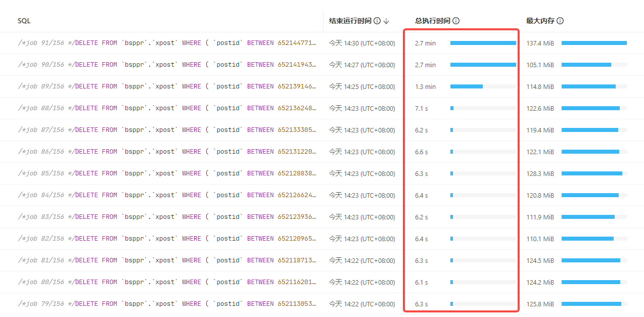
Task: Select the job 89/156 SQL statement
Action: click(167, 86)
